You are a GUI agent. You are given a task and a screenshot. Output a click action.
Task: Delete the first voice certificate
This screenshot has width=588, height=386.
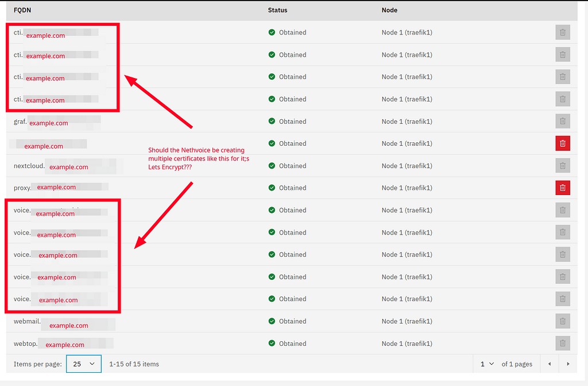tap(563, 210)
